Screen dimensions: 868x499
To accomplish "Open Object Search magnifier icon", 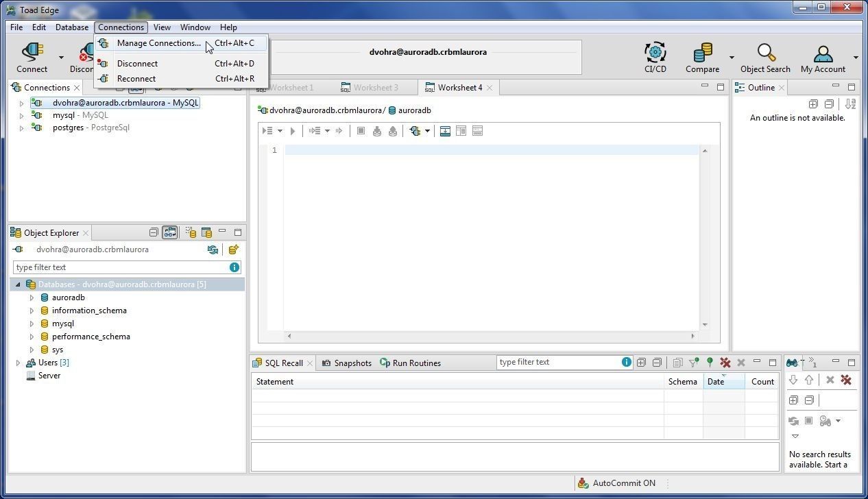I will pos(766,51).
